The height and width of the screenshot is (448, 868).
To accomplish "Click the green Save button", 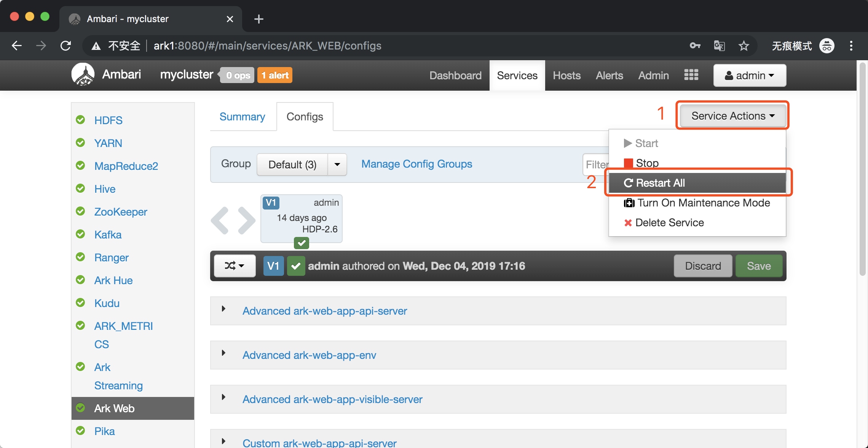I will click(x=759, y=266).
